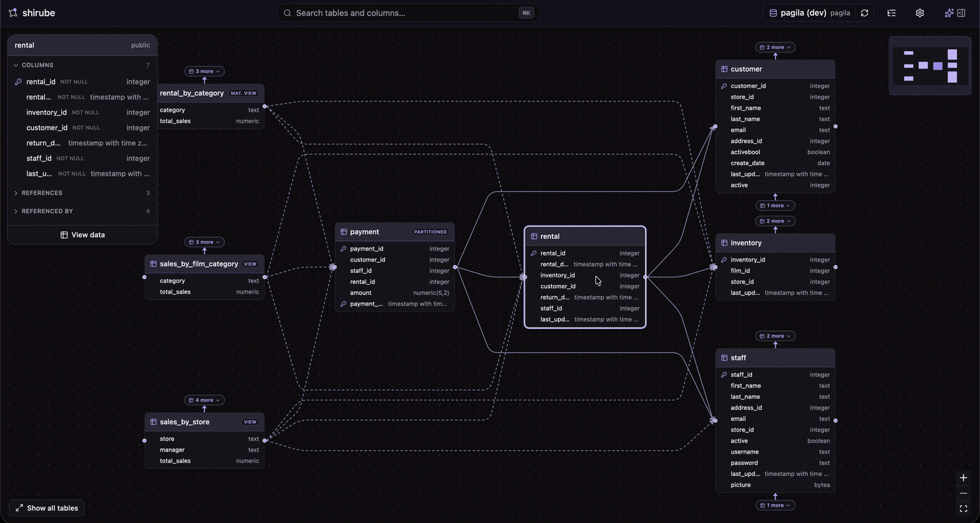Click key icon next to customer_id in customer table
Image resolution: width=980 pixels, height=523 pixels.
(x=724, y=86)
